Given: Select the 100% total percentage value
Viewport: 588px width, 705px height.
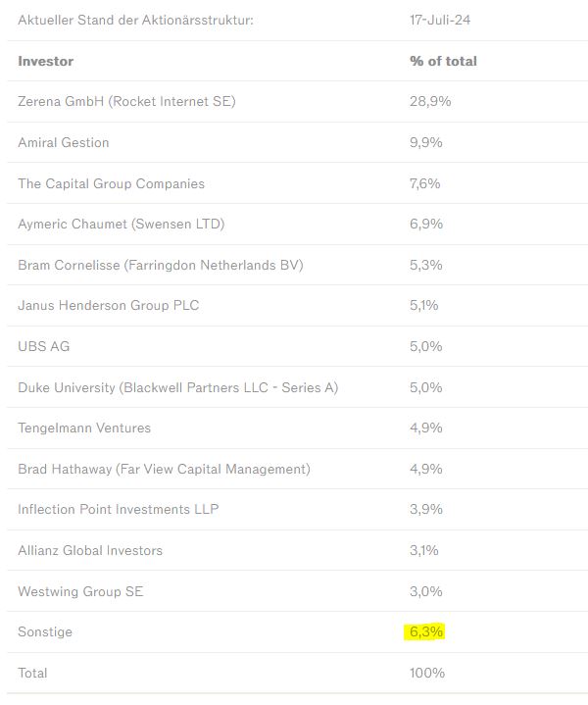Looking at the screenshot, I should (427, 673).
